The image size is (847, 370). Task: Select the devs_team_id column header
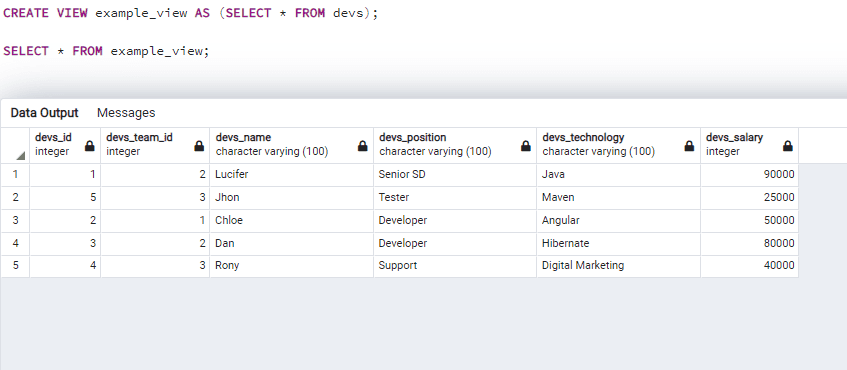pyautogui.click(x=155, y=145)
